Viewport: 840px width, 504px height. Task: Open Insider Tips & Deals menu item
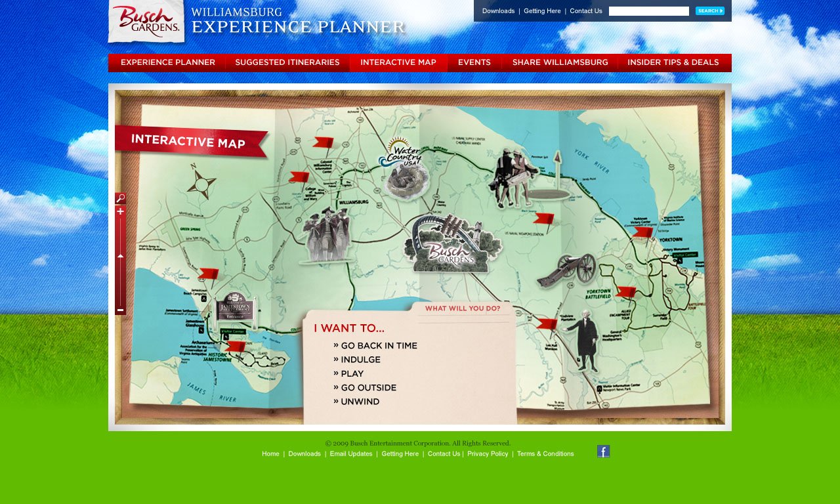674,63
